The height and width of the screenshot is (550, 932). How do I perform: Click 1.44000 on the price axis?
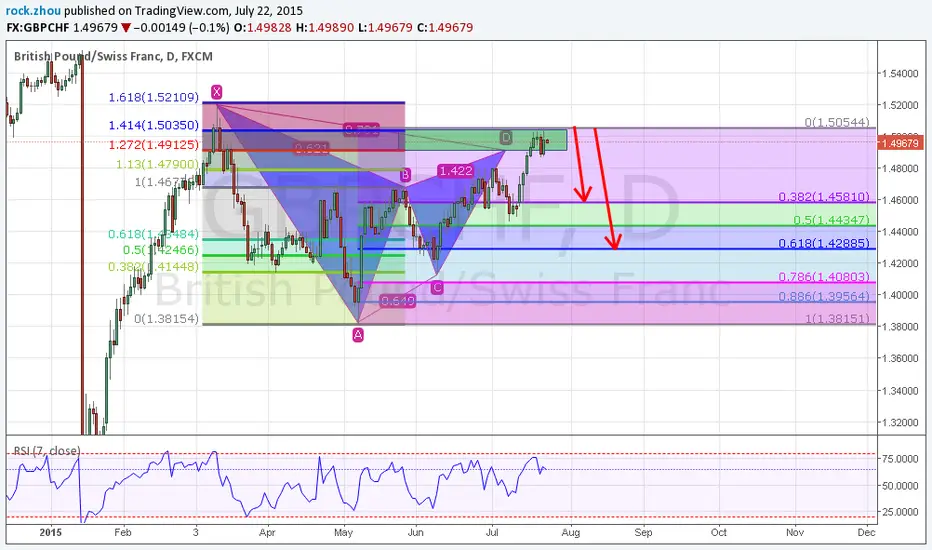900,232
